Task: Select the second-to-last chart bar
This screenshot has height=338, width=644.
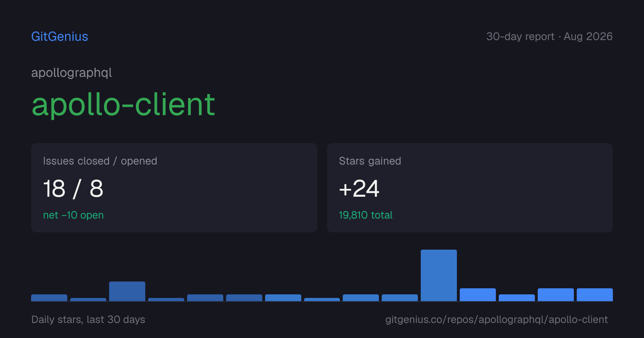Action: tap(556, 295)
